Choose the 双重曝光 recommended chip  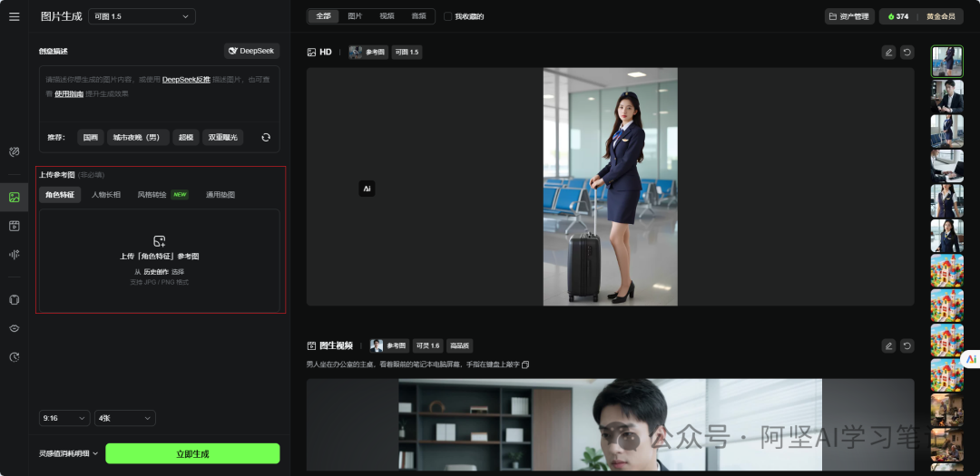(222, 138)
